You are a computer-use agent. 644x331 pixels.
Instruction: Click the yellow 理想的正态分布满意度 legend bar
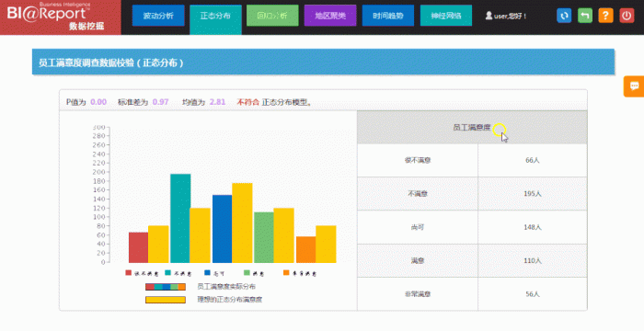(x=166, y=300)
